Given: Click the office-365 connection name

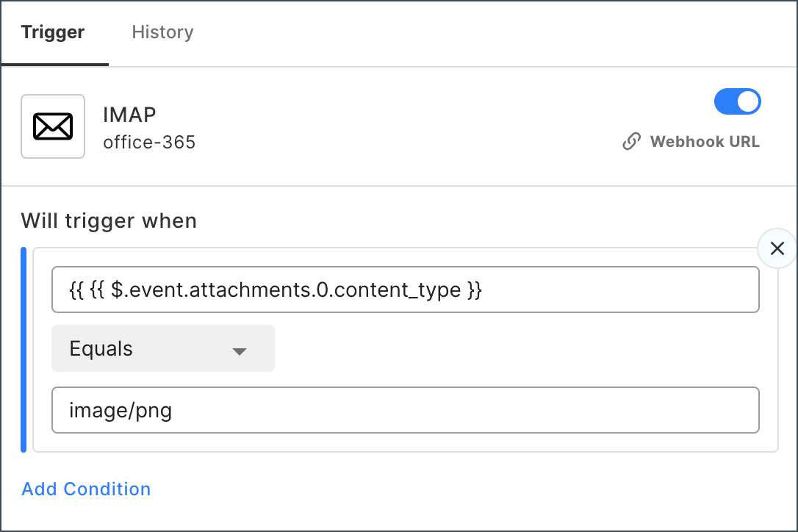Looking at the screenshot, I should (x=149, y=143).
